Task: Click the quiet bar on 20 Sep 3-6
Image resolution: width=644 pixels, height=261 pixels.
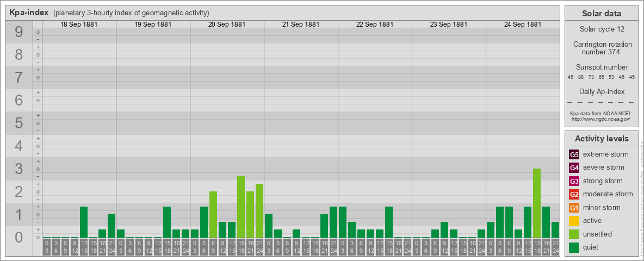Action: pyautogui.click(x=204, y=222)
